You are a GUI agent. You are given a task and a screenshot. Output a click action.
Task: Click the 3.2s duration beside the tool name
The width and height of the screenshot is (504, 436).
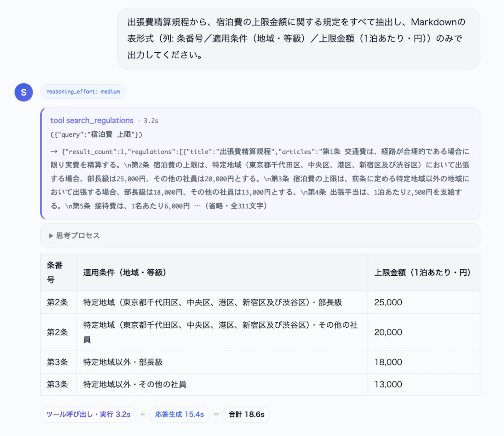151,121
